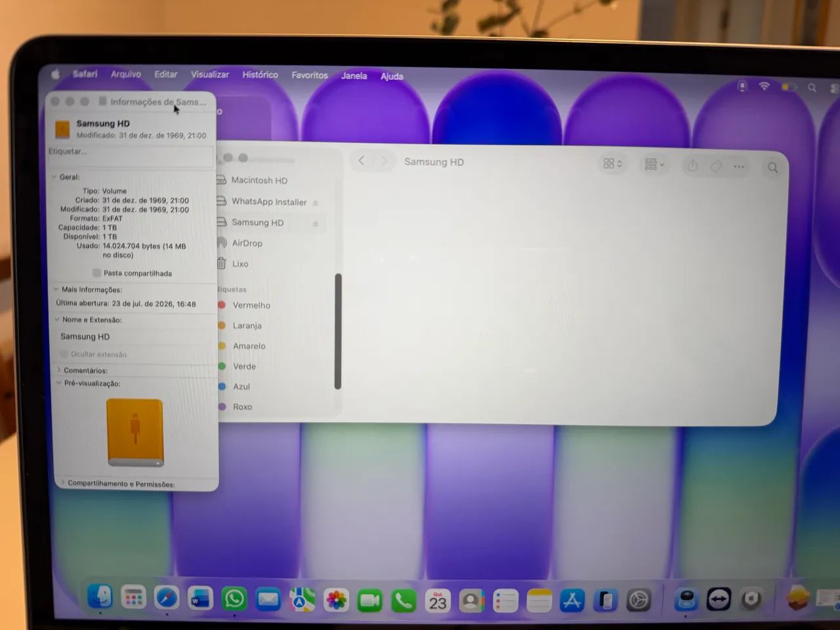Open Contacts from the Dock
The image size is (840, 630).
[472, 601]
